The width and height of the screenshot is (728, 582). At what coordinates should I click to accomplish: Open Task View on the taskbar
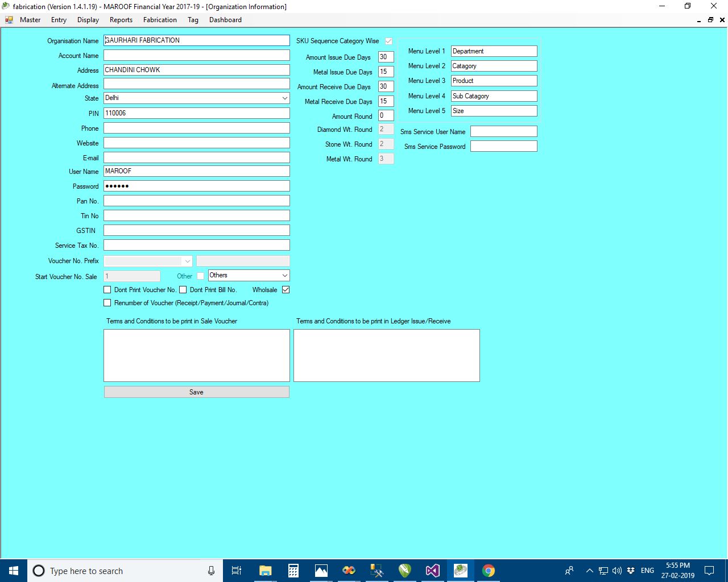point(237,571)
